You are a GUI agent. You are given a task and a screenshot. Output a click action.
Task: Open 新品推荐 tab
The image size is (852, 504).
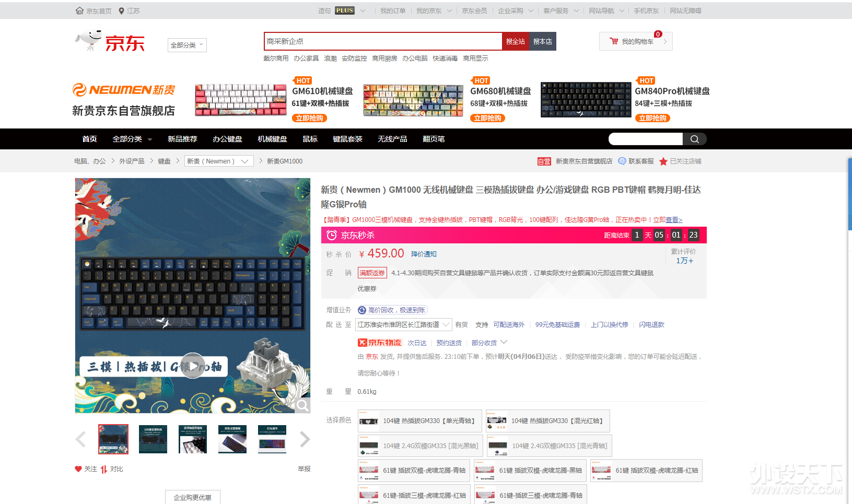click(x=182, y=139)
